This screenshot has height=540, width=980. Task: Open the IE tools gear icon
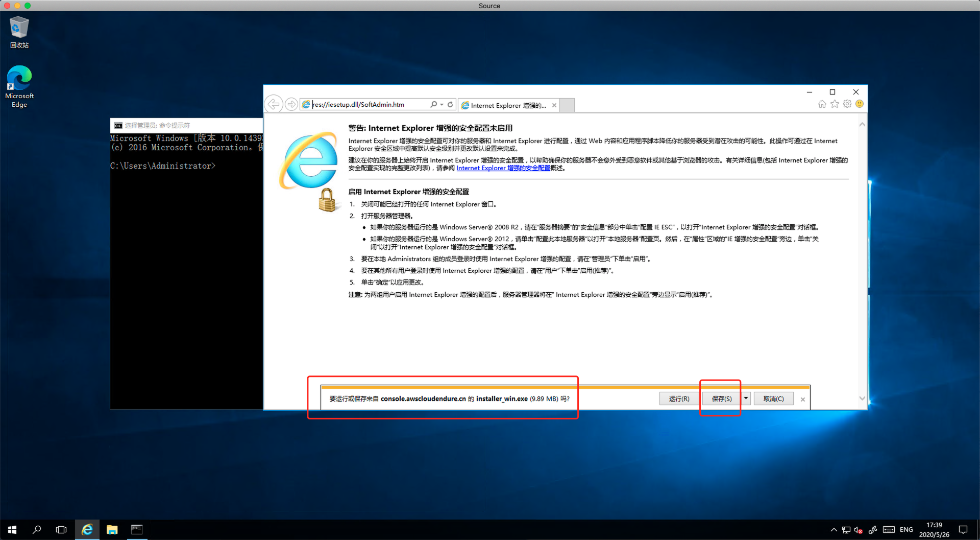pos(847,104)
